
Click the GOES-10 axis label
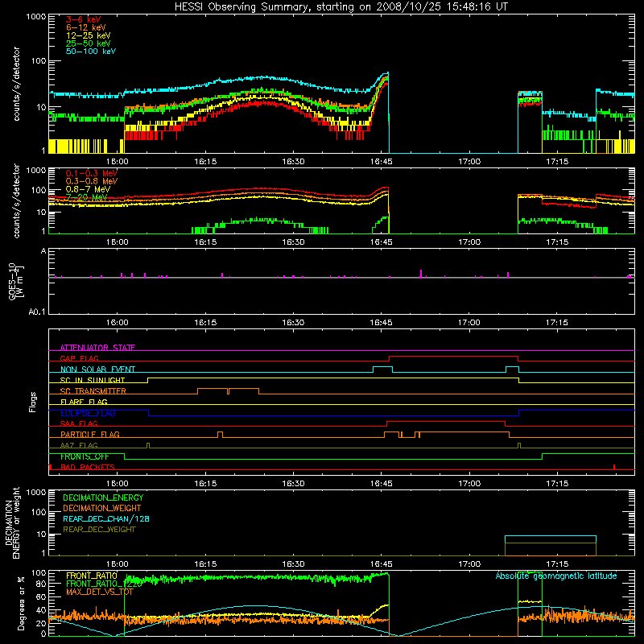point(15,281)
